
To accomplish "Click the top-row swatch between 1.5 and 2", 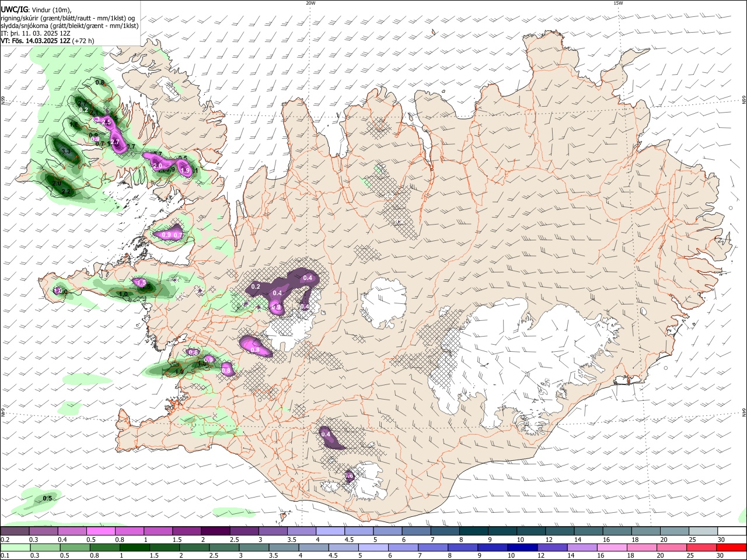I will tap(187, 531).
